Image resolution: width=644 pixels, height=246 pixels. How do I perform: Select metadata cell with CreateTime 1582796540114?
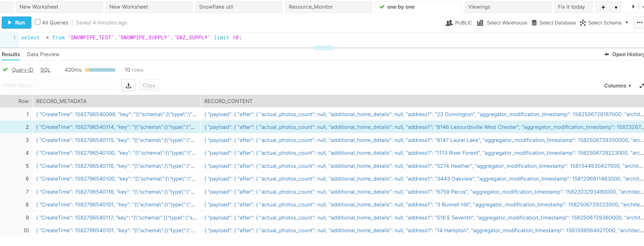tap(117, 127)
